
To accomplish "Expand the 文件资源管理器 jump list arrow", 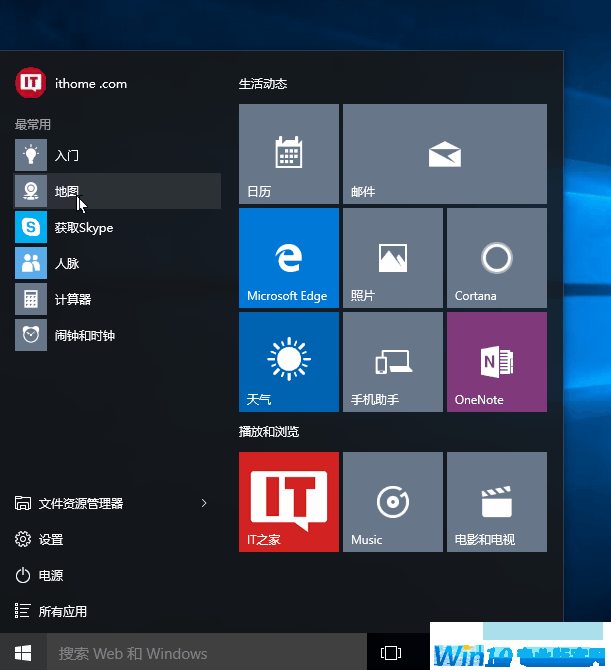I will coord(204,503).
